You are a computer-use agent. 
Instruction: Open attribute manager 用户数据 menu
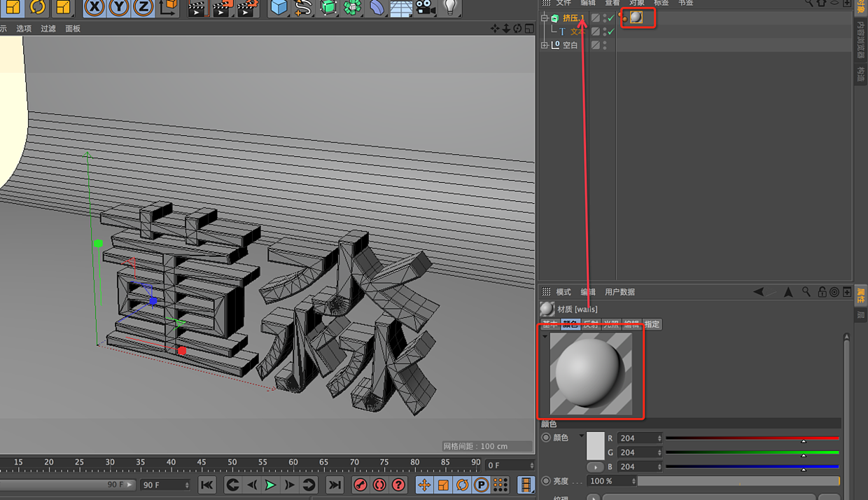619,292
